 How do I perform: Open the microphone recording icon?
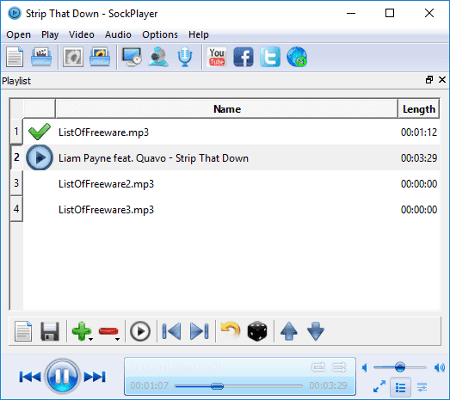pos(185,57)
